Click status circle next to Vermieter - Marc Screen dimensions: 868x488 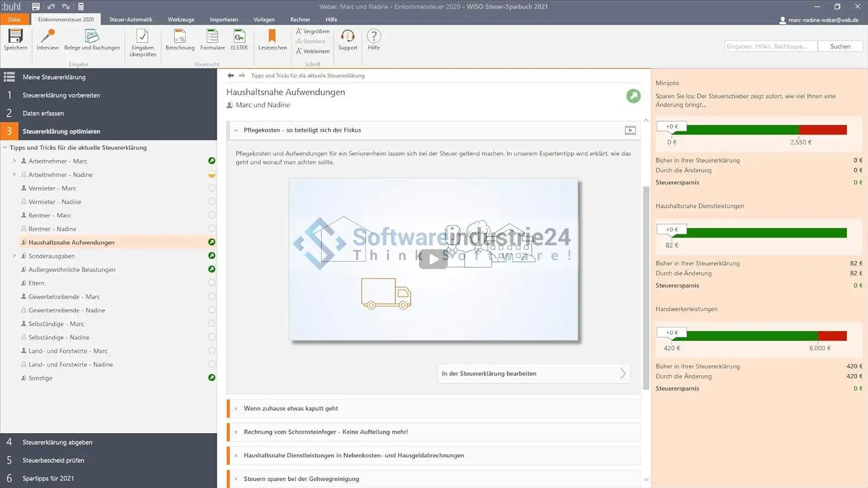tap(212, 188)
